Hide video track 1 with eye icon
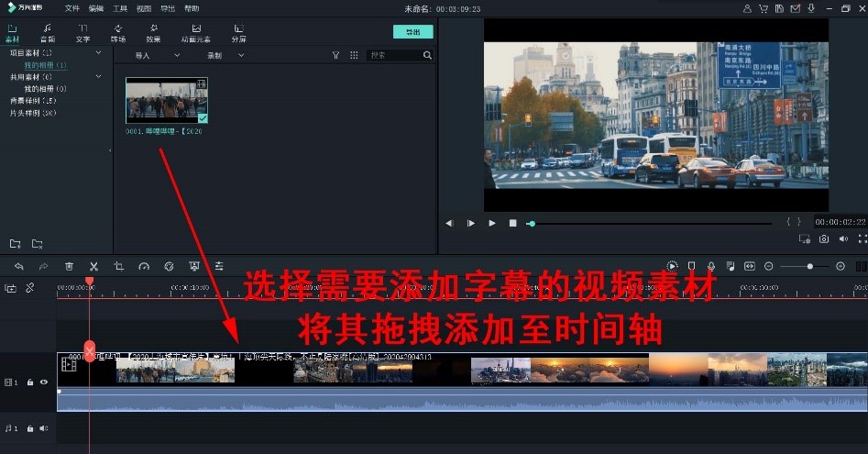This screenshot has height=454, width=868. click(x=44, y=382)
